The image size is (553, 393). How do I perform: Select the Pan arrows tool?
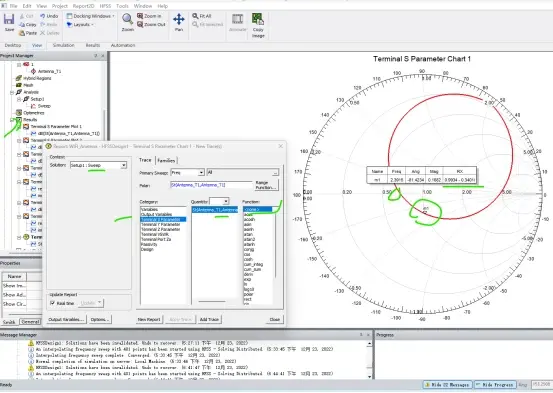pos(179,19)
